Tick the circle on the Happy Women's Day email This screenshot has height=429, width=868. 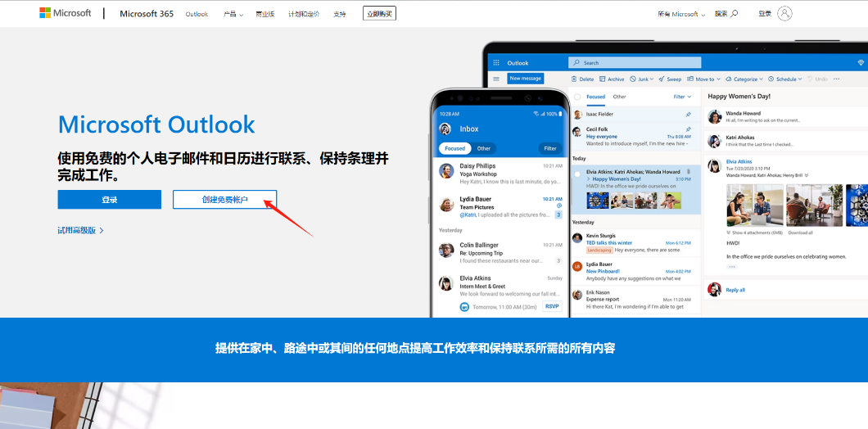point(577,174)
